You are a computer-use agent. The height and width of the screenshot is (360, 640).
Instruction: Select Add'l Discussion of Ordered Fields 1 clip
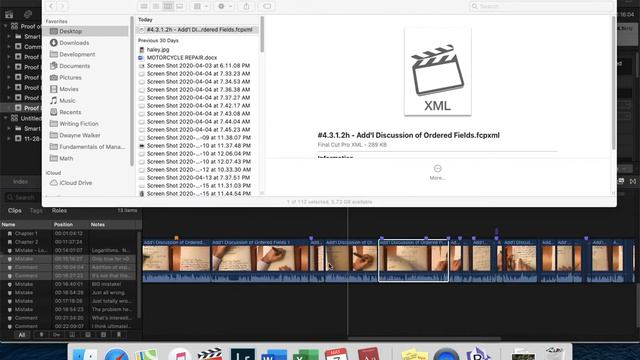pyautogui.click(x=260, y=260)
